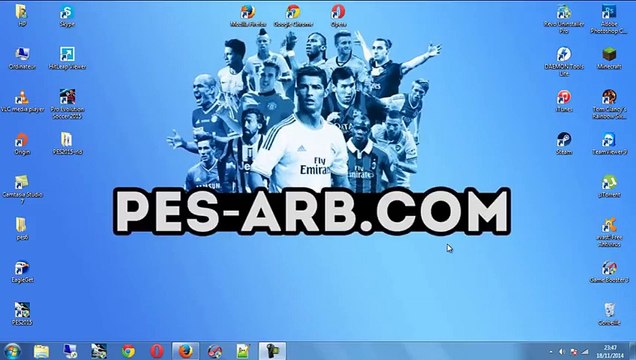Select the Opera desktop shortcut

coord(338,15)
